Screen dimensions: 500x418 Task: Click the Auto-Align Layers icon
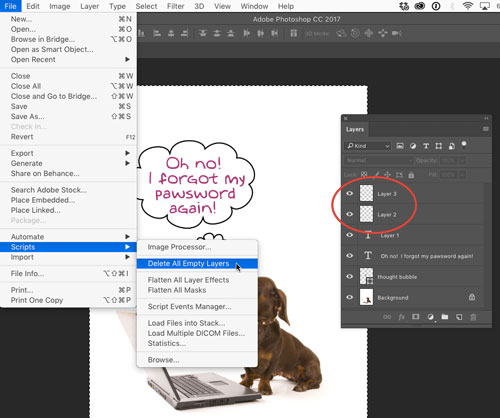[293, 33]
